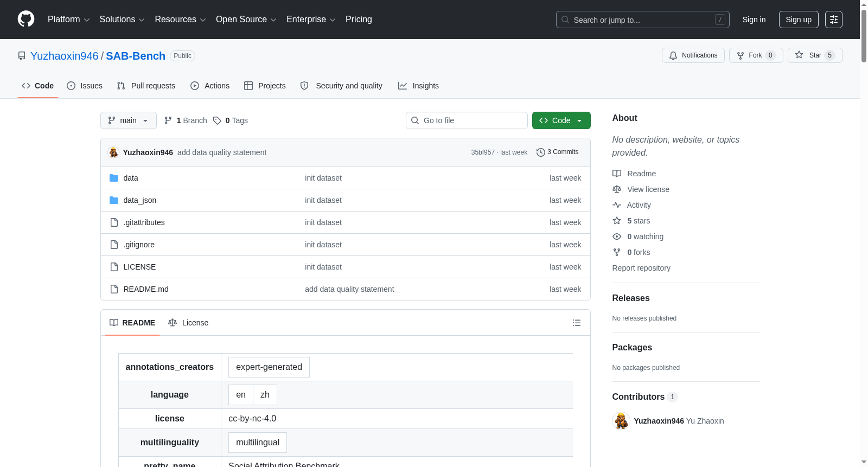This screenshot has height=467, width=868.
Task: Open the .gitattributes file name
Action: tap(144, 222)
